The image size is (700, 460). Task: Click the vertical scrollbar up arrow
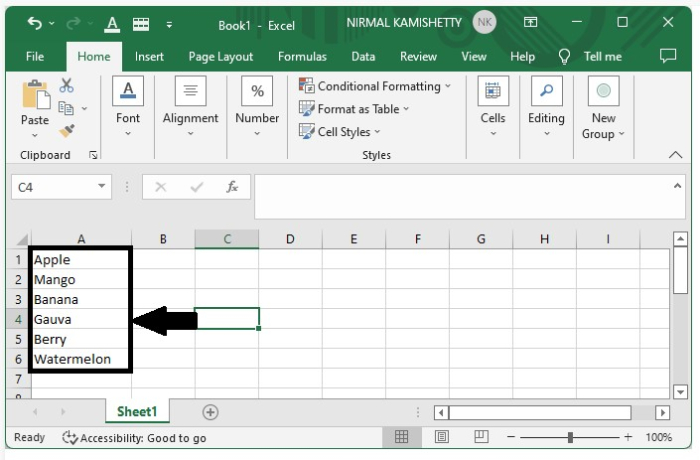pyautogui.click(x=680, y=239)
